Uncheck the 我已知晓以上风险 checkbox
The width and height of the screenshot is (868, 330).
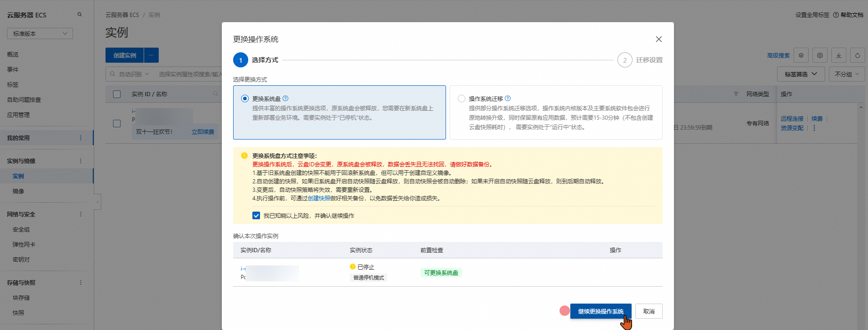256,215
